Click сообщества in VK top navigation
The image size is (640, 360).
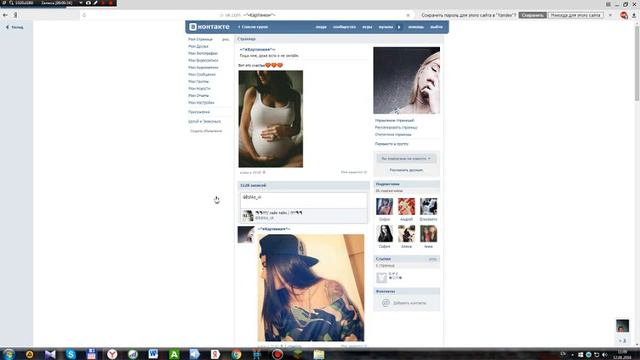[344, 27]
